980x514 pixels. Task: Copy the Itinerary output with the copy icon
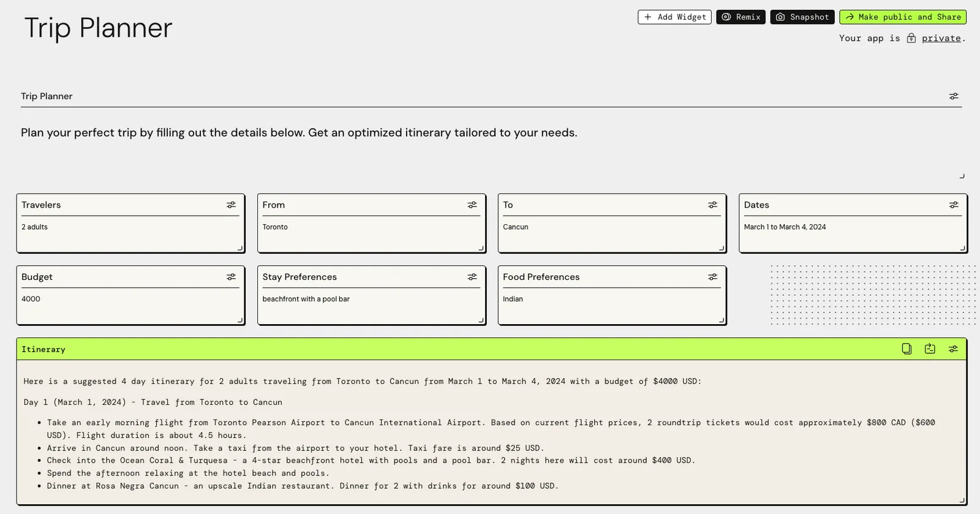907,349
